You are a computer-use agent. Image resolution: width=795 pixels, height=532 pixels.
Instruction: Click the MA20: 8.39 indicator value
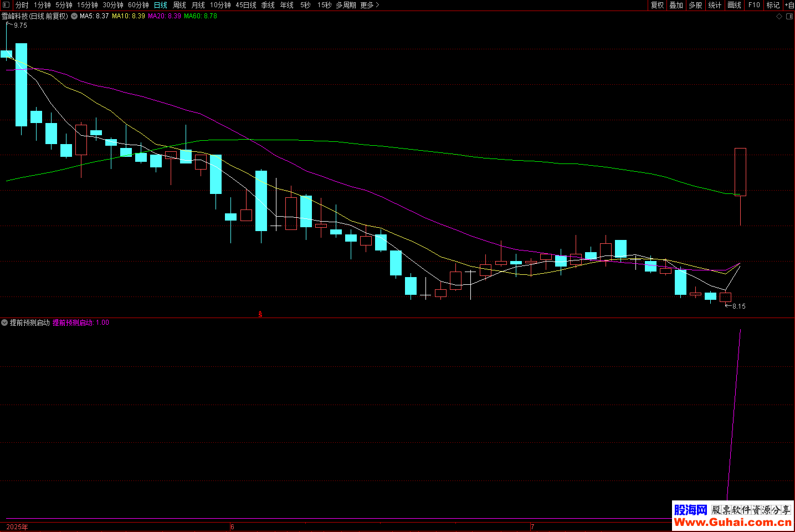point(165,16)
